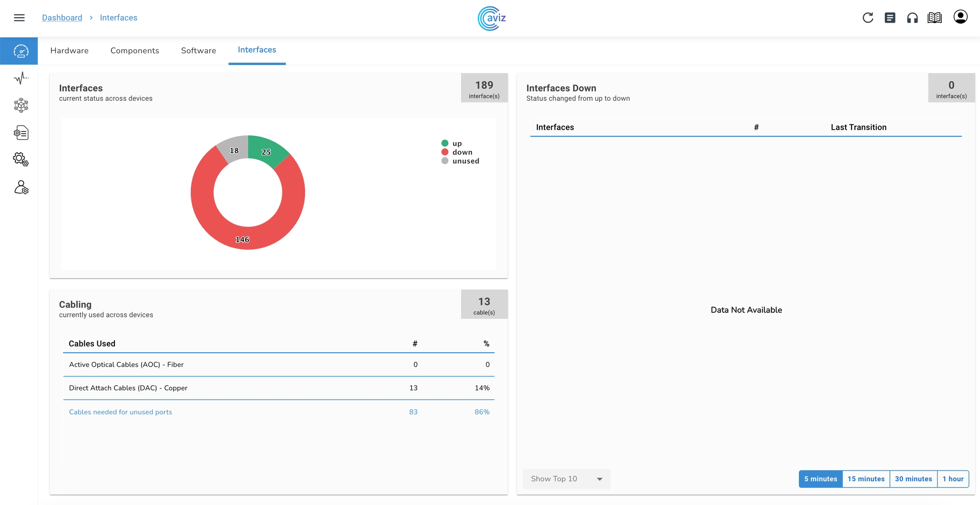The height and width of the screenshot is (505, 980).
Task: Open the network topology cube sidebar icon
Action: (x=20, y=105)
